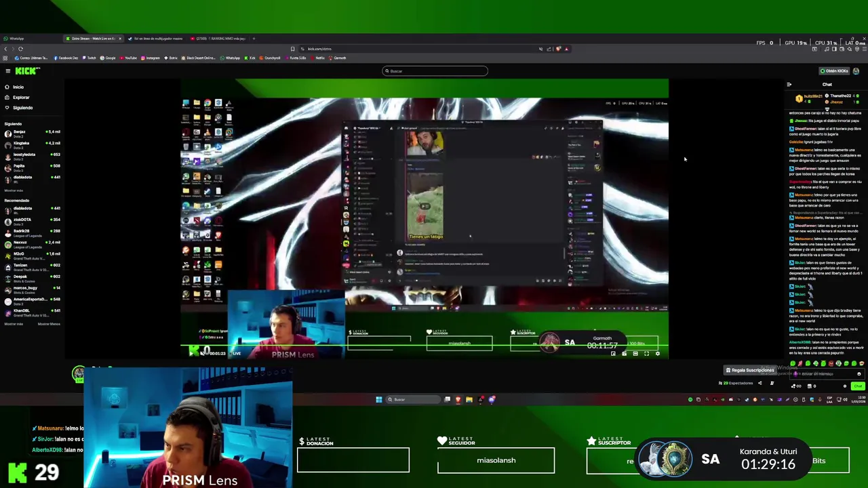Bookmark this page icon
Image resolution: width=868 pixels, height=488 pixels.
pos(293,49)
